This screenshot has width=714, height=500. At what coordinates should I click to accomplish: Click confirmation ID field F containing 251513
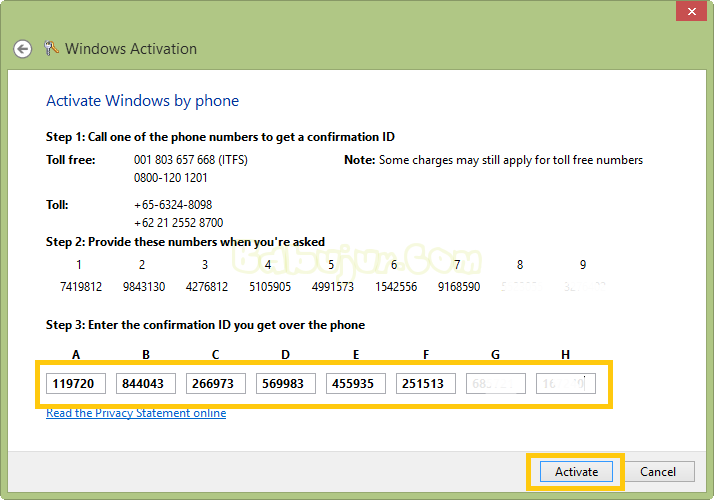(426, 383)
